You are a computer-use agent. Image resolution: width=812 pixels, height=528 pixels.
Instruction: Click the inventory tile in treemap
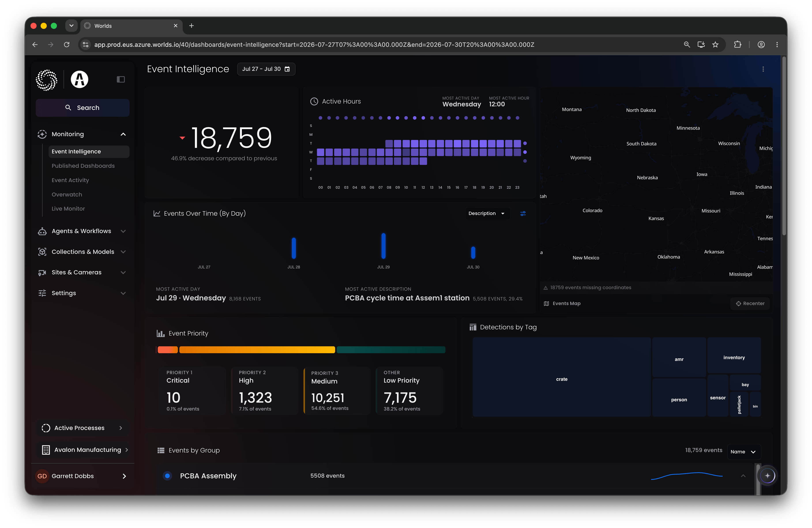coord(734,355)
